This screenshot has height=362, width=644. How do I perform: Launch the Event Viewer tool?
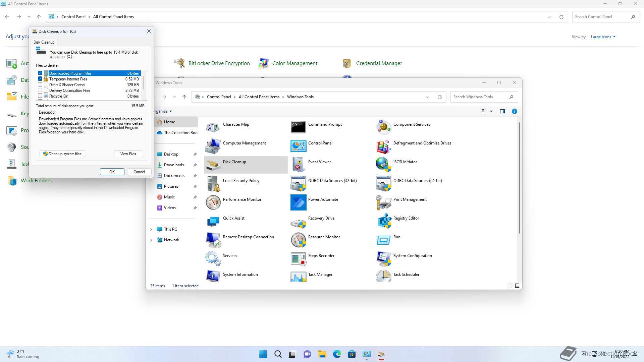point(298,165)
